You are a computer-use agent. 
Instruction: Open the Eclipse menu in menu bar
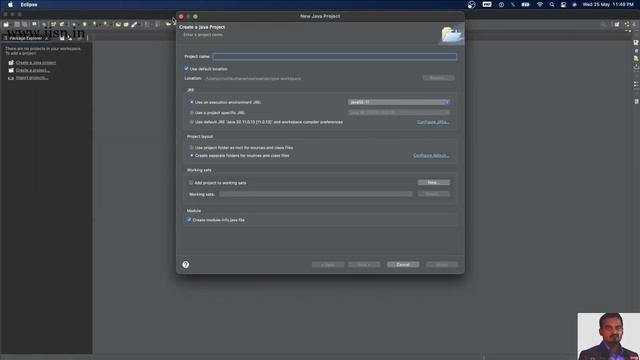pos(29,4)
